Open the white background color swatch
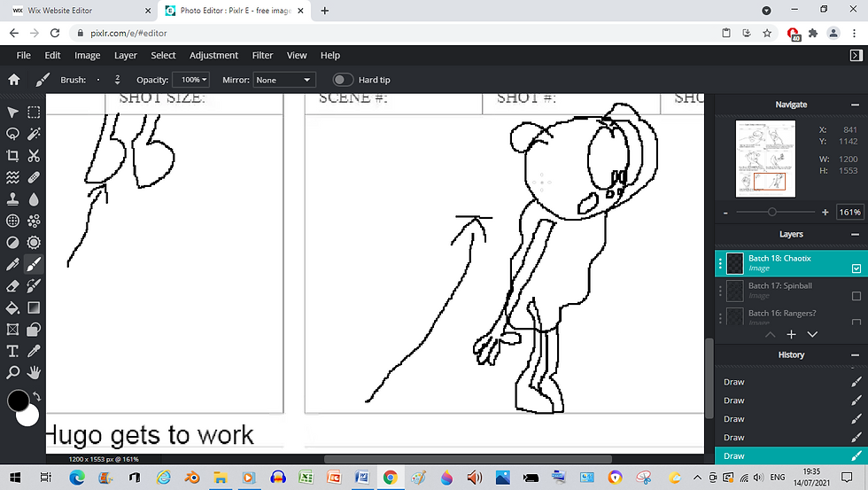This screenshot has height=490, width=868. point(28,416)
